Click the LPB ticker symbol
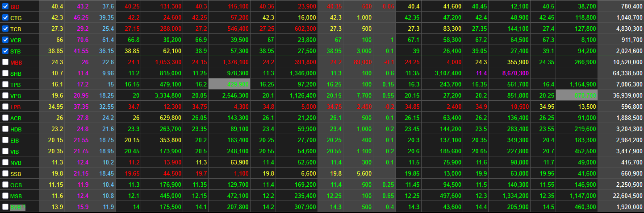Screen dimensions: 644x213 (16, 107)
